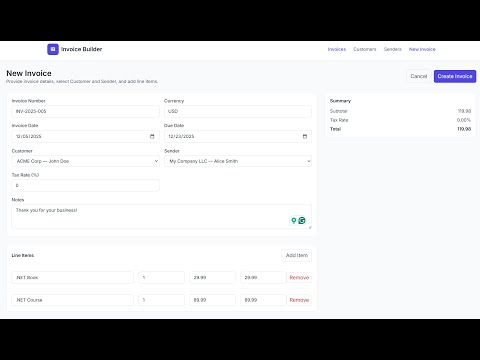This screenshot has height=360, width=480.
Task: Click the .NET Course line total field
Action: point(263,300)
